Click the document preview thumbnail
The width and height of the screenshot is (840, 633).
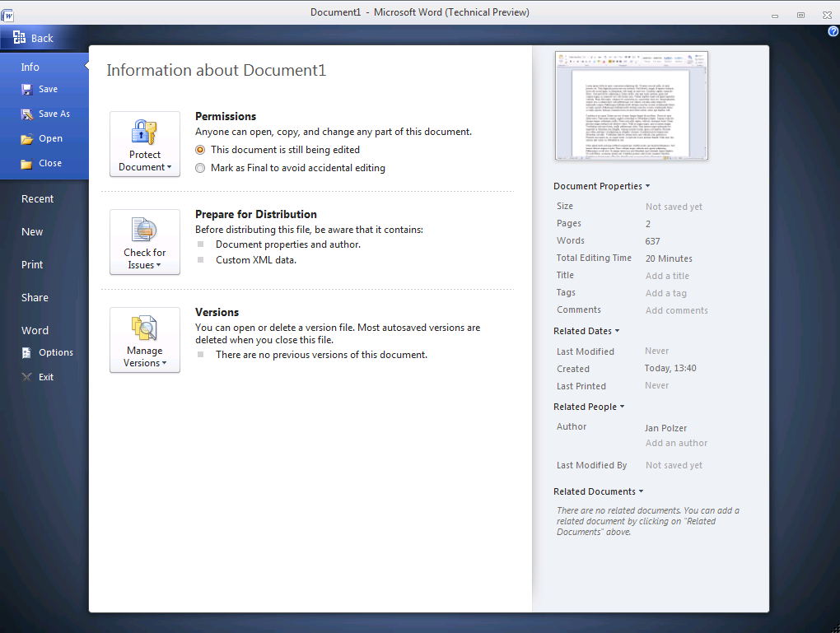click(x=632, y=105)
